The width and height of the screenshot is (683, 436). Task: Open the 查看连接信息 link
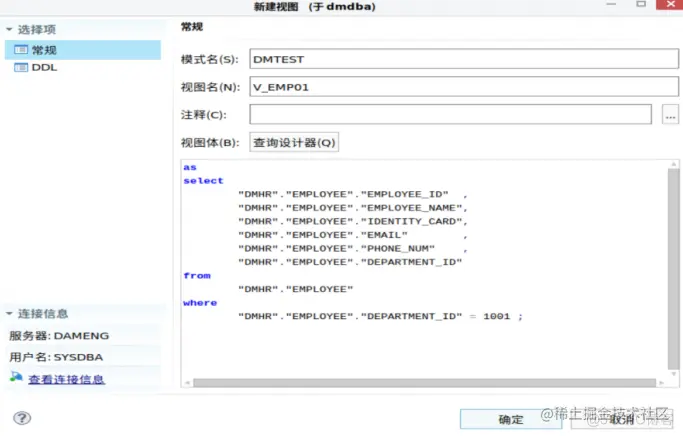point(66,379)
